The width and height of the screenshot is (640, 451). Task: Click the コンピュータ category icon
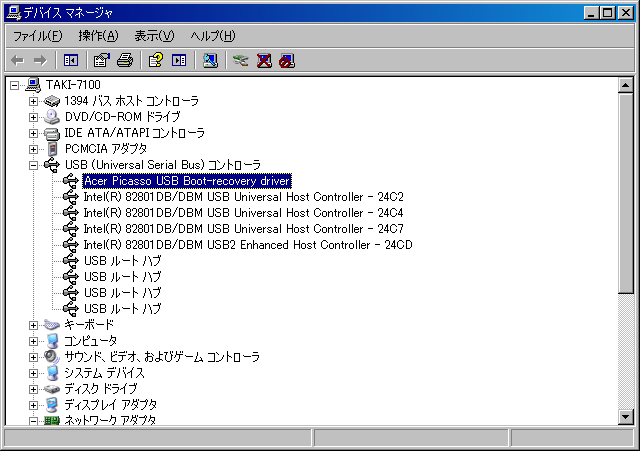click(x=52, y=341)
